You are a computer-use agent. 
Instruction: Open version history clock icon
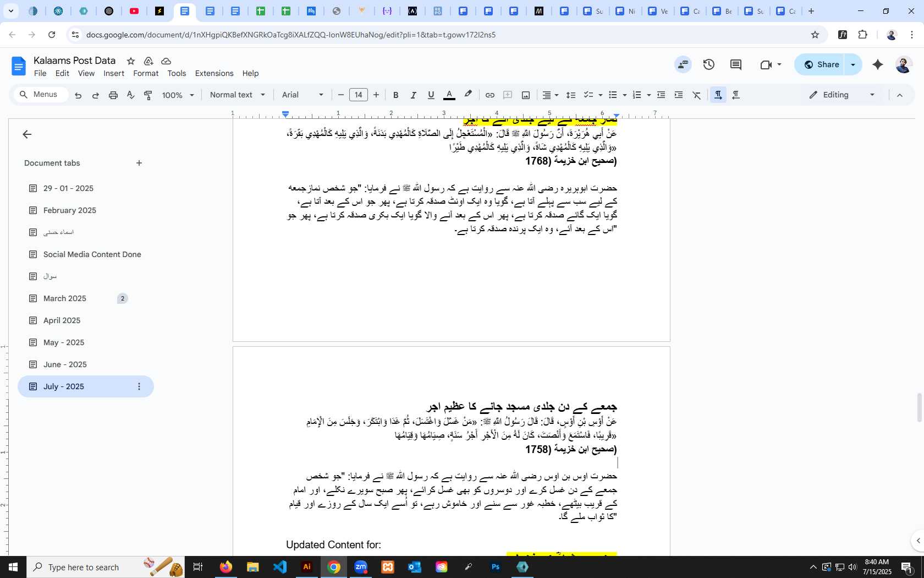coord(709,64)
